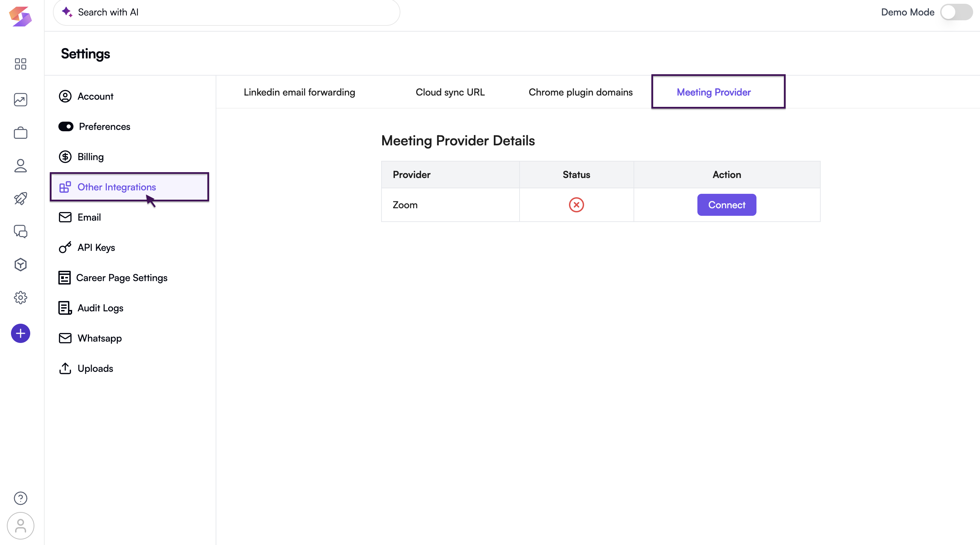The height and width of the screenshot is (545, 980).
Task: Open API Keys settings section
Action: click(129, 247)
